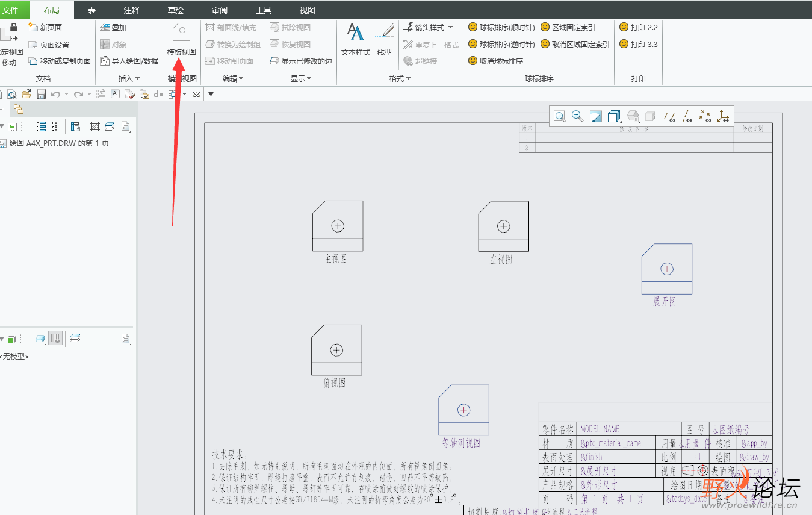Click the hatched frame icon in the drawing tree
This screenshot has height=515, width=812.
click(95, 126)
